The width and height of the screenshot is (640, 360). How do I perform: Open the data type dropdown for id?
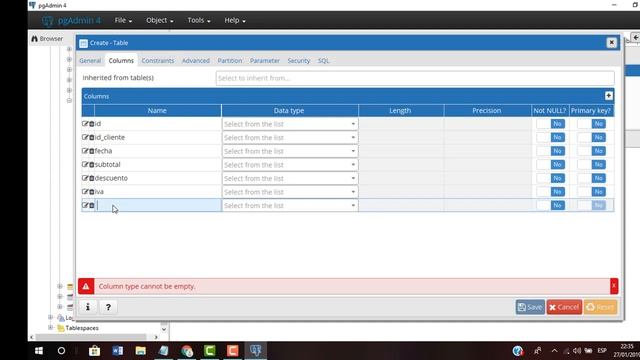(x=290, y=124)
